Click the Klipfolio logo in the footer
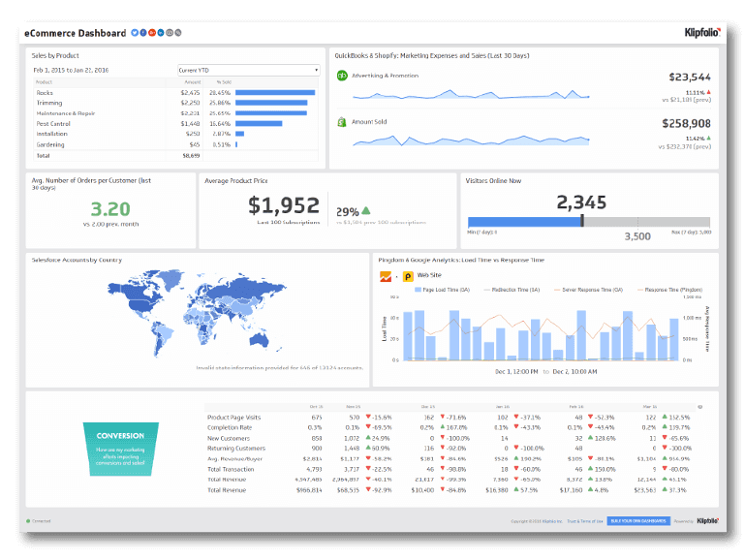This screenshot has width=745, height=560. pos(708,521)
